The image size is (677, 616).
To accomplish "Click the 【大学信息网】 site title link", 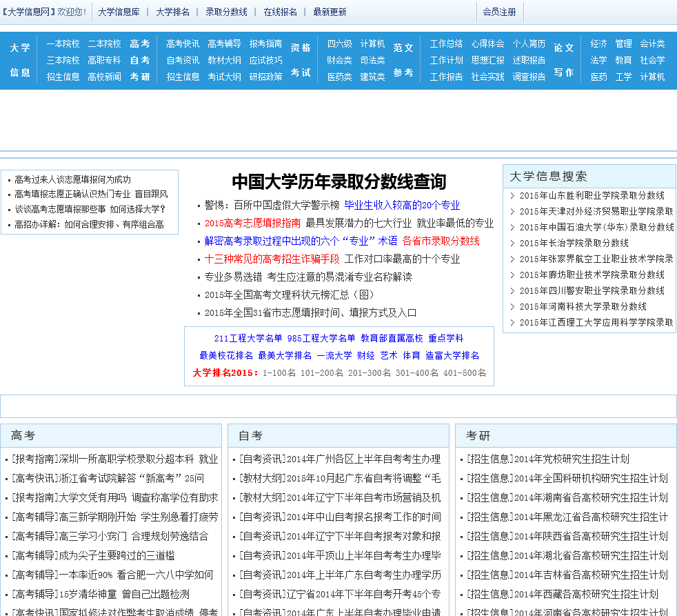I will pos(28,12).
